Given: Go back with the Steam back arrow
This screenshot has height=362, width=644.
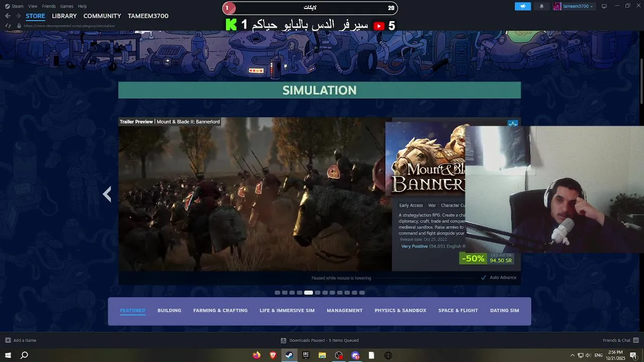Looking at the screenshot, I should point(8,16).
